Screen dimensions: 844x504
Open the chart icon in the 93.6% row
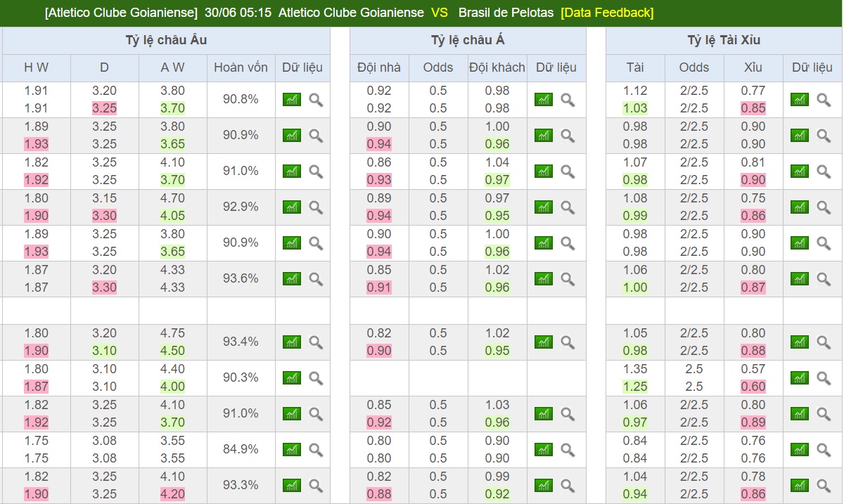(292, 279)
